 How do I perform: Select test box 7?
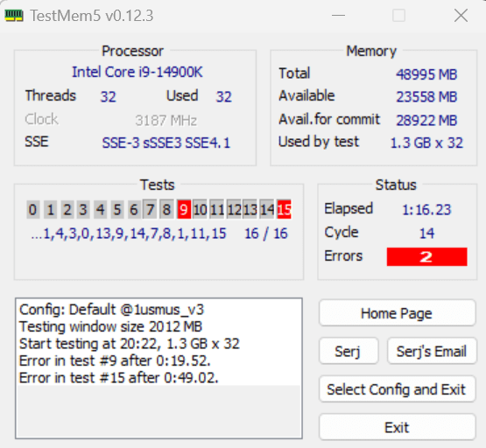click(x=150, y=210)
